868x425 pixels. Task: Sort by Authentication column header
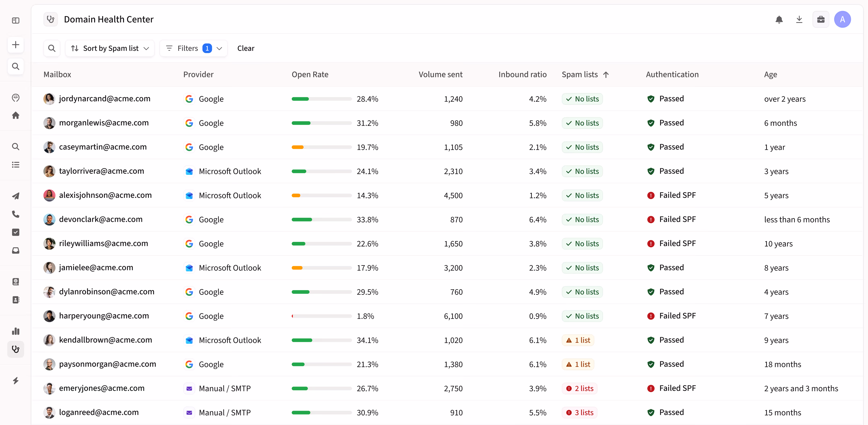click(x=672, y=74)
